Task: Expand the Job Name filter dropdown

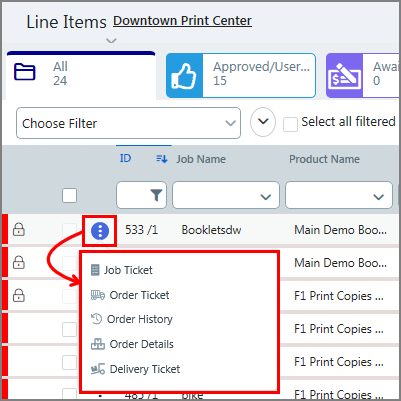Action: pyautogui.click(x=226, y=195)
